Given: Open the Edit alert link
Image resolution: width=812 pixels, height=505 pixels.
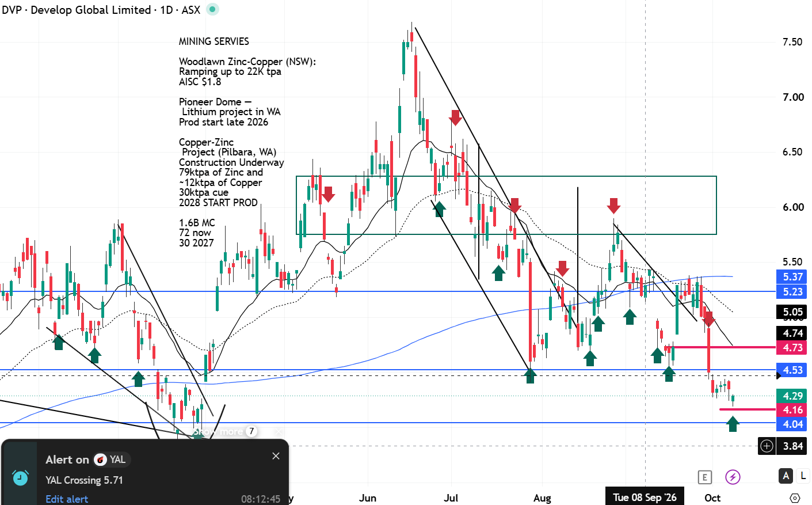Looking at the screenshot, I should pos(67,499).
